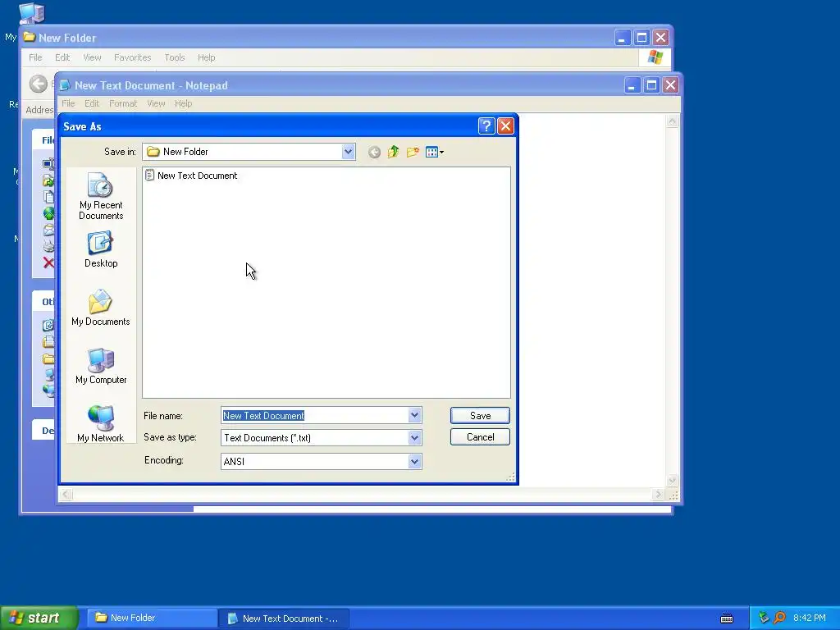Expand the File name dropdown arrow

[x=414, y=415]
